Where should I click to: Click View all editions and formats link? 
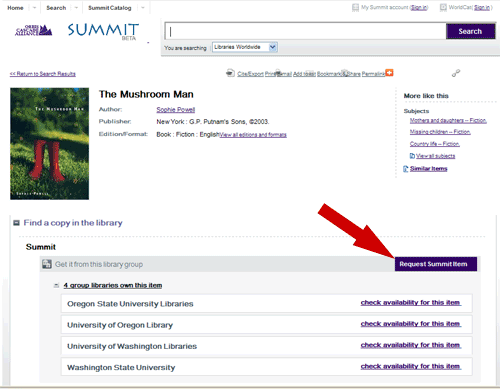[253, 135]
